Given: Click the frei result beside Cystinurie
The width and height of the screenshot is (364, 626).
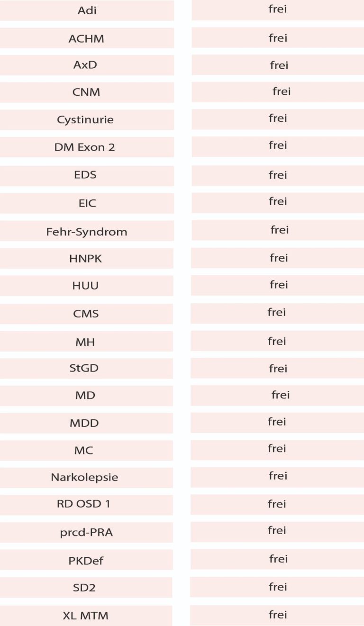Looking at the screenshot, I should click(x=278, y=118).
